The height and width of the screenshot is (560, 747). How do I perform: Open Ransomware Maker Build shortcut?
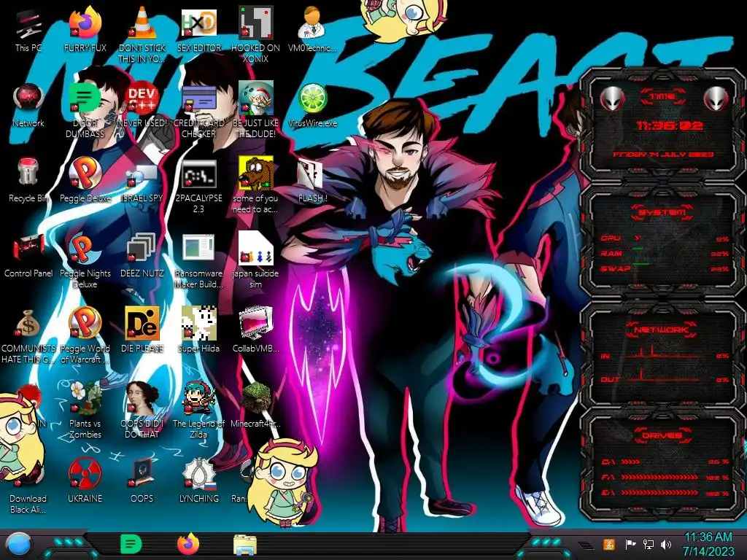click(x=198, y=261)
